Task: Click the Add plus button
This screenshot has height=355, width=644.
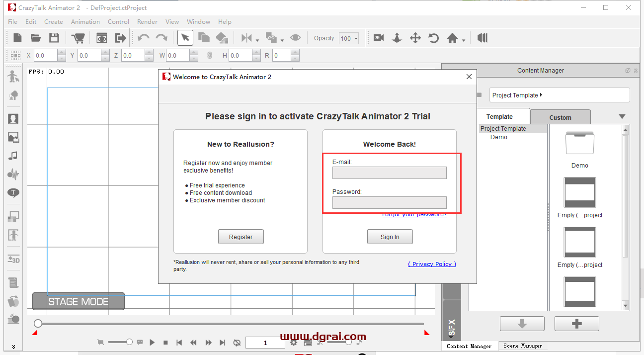Action: click(577, 324)
